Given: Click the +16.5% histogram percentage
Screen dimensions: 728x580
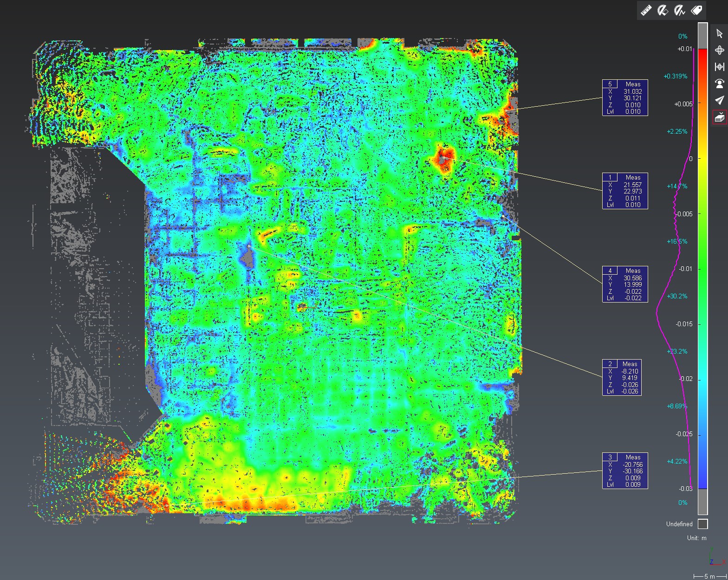Looking at the screenshot, I should tap(677, 241).
